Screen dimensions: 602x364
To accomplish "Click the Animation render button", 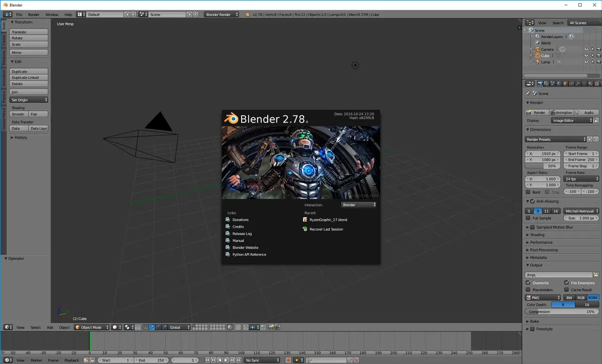I will [x=562, y=112].
